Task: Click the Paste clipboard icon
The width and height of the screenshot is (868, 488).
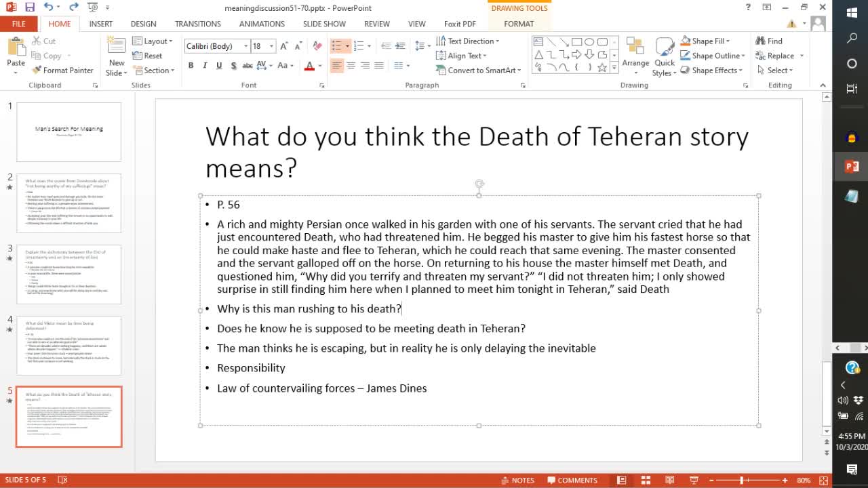Action: (x=16, y=47)
